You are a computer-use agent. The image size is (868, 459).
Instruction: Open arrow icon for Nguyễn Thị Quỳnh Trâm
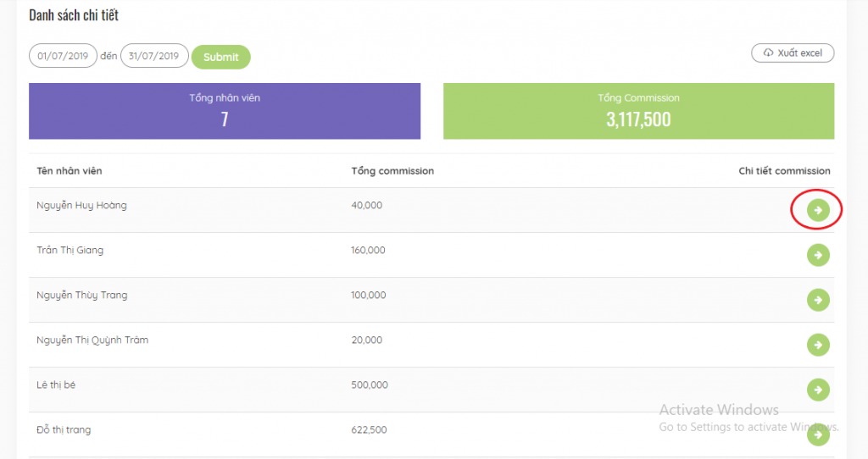818,345
